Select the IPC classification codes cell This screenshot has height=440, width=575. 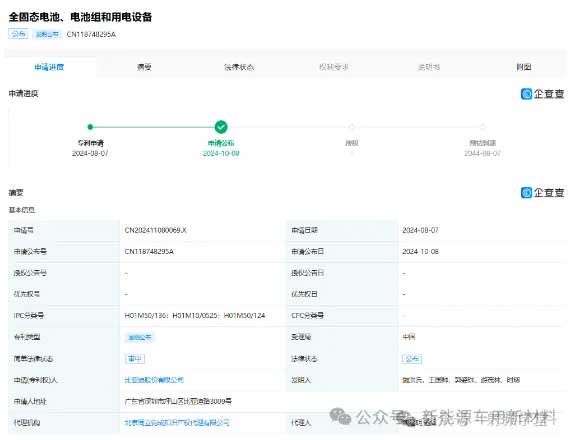pyautogui.click(x=195, y=315)
